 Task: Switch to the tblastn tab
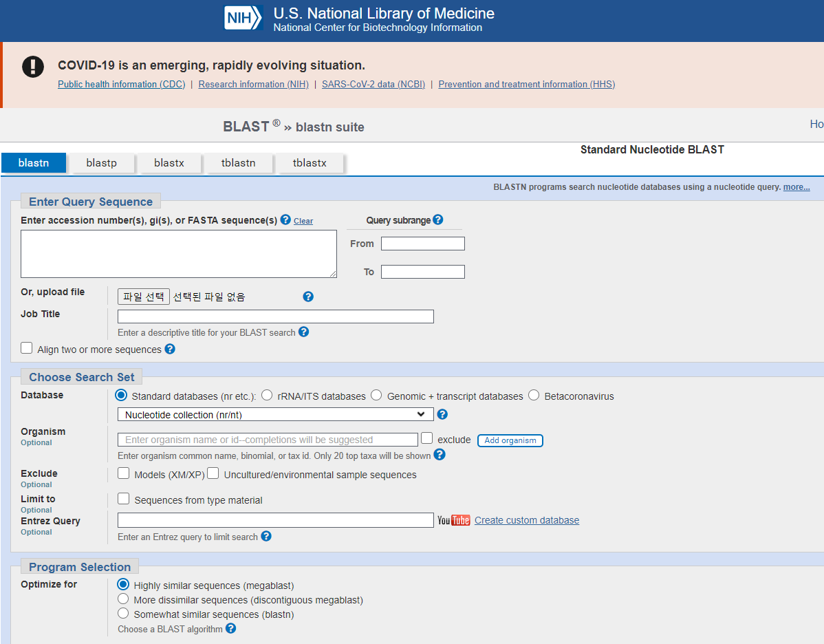click(239, 163)
